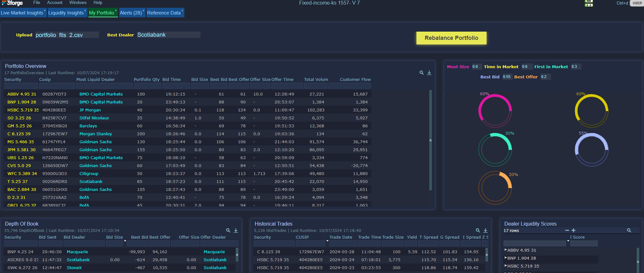Open the Live Market Insights tab
This screenshot has width=644, height=273.
[23, 13]
